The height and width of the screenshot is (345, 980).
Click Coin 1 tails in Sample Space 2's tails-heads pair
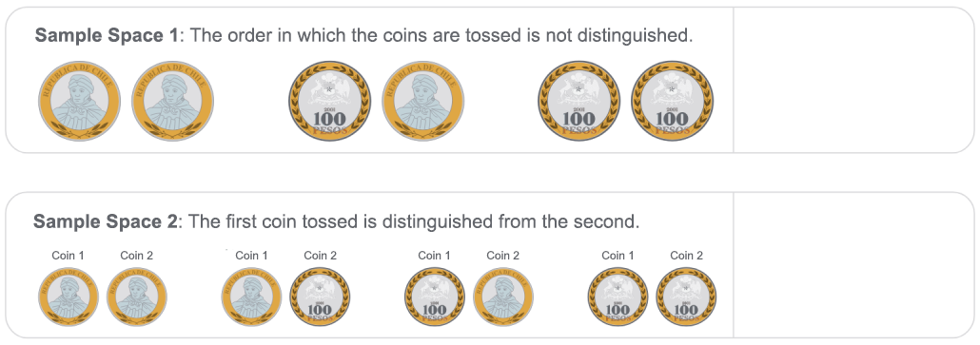435,297
